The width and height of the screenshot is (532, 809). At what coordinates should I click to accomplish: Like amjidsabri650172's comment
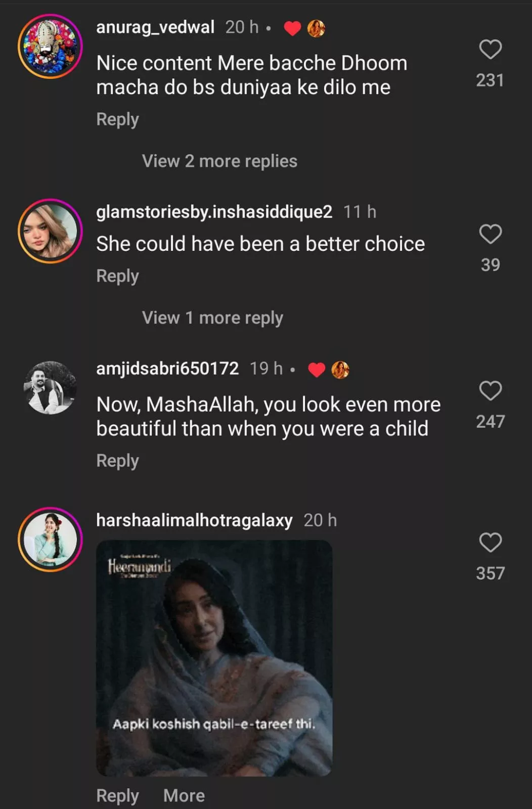pos(490,391)
